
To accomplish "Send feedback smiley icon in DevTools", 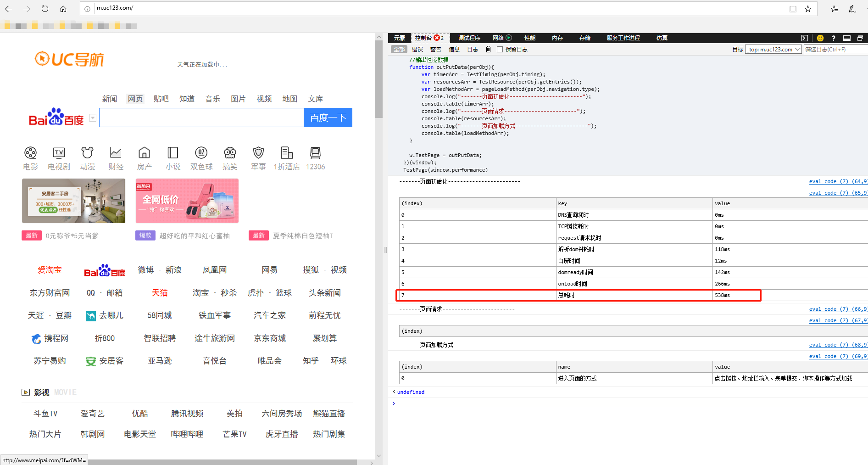I will 820,38.
